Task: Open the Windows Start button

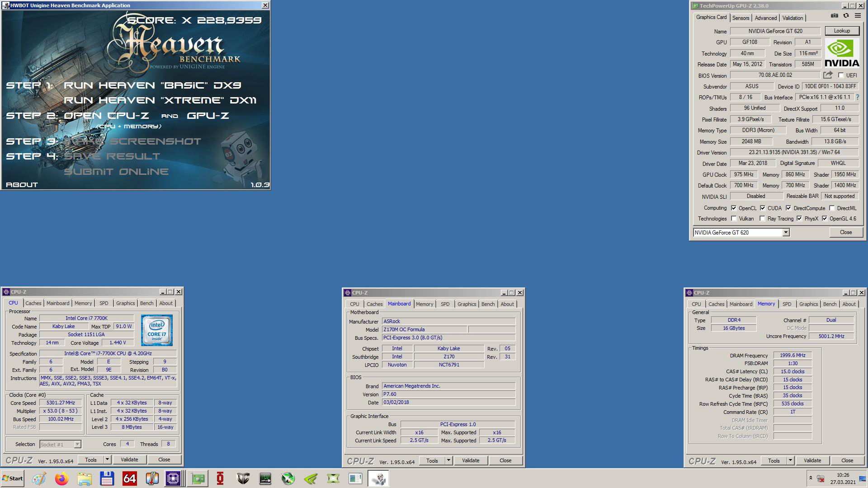Action: click(12, 479)
